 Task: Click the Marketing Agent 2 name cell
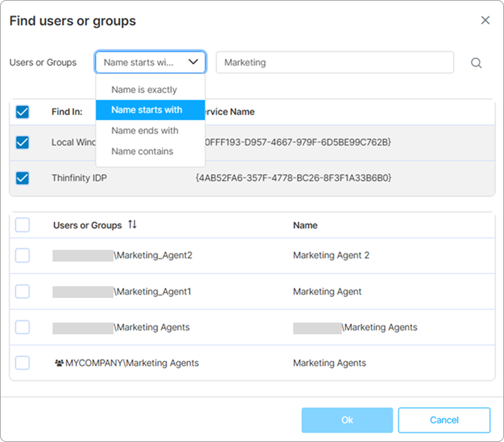tap(331, 256)
